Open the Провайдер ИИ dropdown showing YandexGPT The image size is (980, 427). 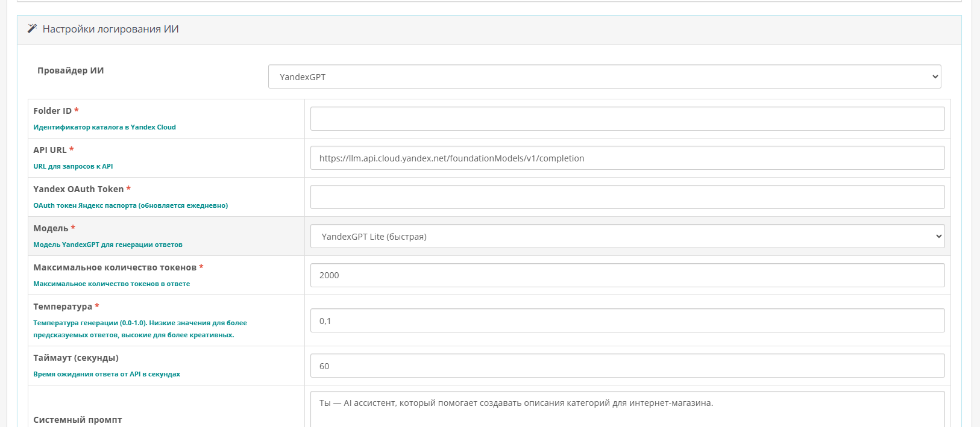(605, 76)
